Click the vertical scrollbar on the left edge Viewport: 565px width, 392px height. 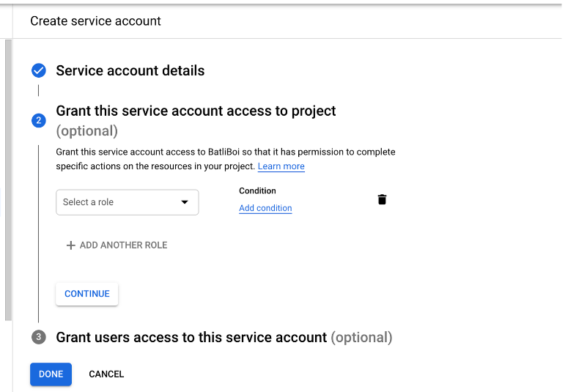click(8, 180)
